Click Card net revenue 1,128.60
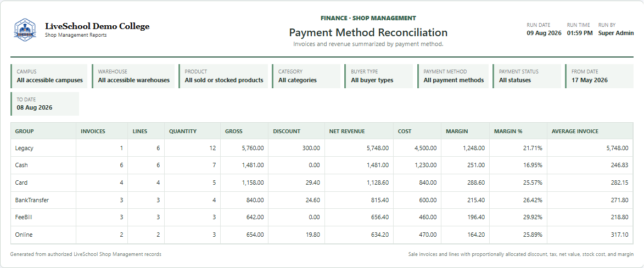This screenshot has width=644, height=268. click(378, 183)
